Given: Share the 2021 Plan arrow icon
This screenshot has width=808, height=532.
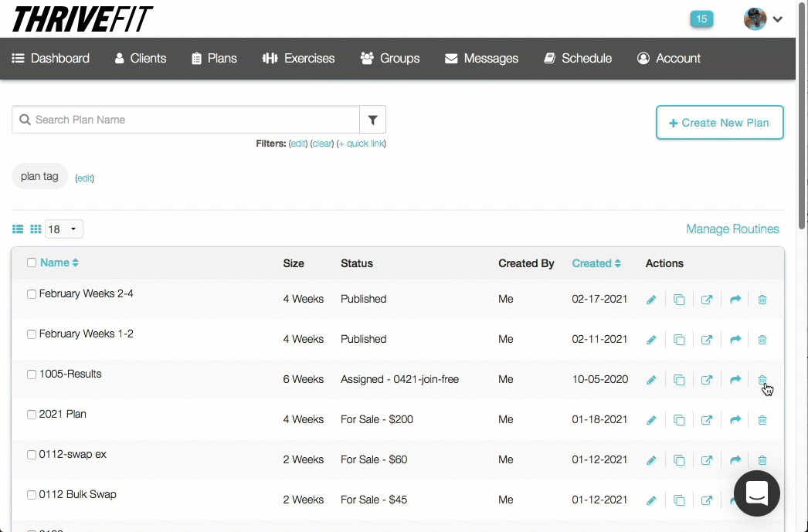Looking at the screenshot, I should click(x=735, y=420).
